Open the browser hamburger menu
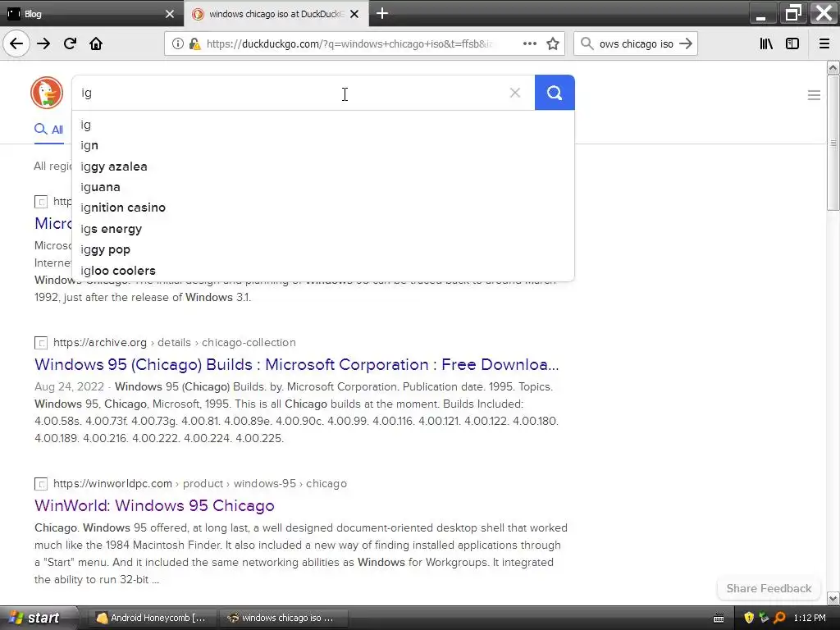Viewport: 840px width, 630px height. point(824,44)
